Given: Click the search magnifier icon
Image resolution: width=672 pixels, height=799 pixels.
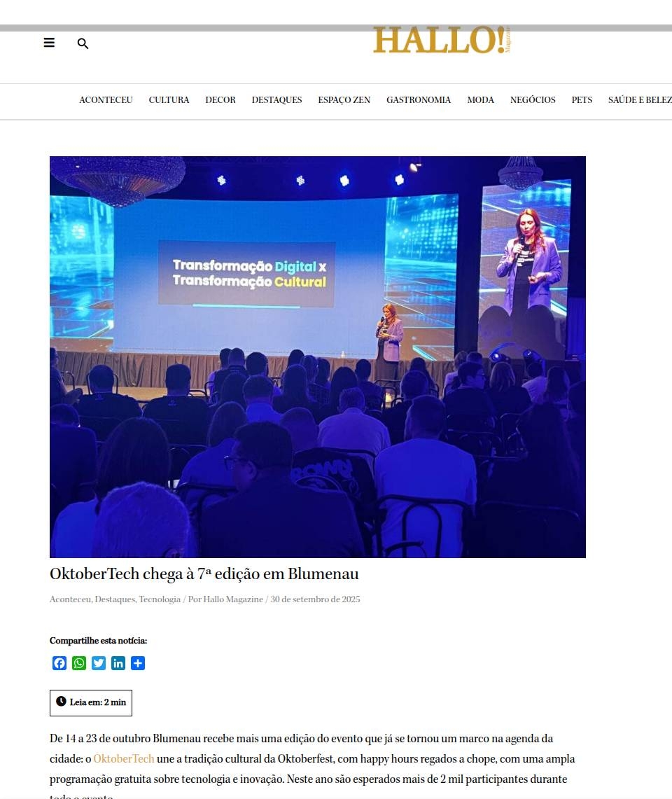Looking at the screenshot, I should (83, 43).
